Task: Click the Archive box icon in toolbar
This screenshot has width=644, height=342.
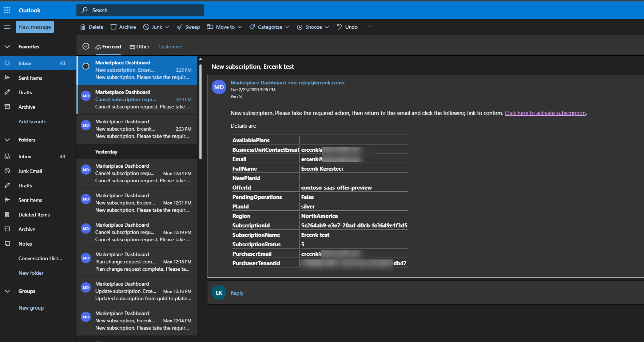Action: coord(114,27)
